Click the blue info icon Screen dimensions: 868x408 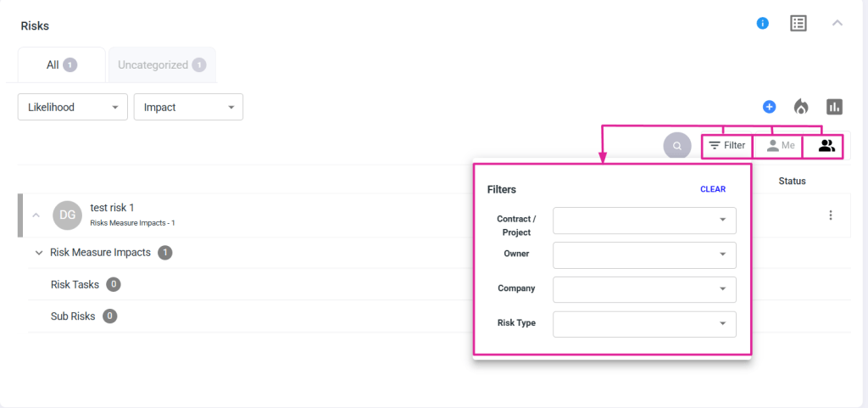762,23
